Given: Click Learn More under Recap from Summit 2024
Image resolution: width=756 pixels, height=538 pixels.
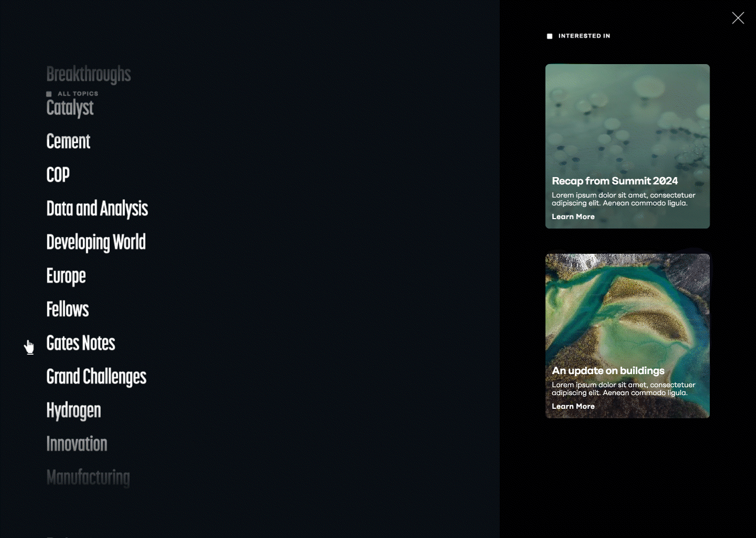Looking at the screenshot, I should (573, 216).
